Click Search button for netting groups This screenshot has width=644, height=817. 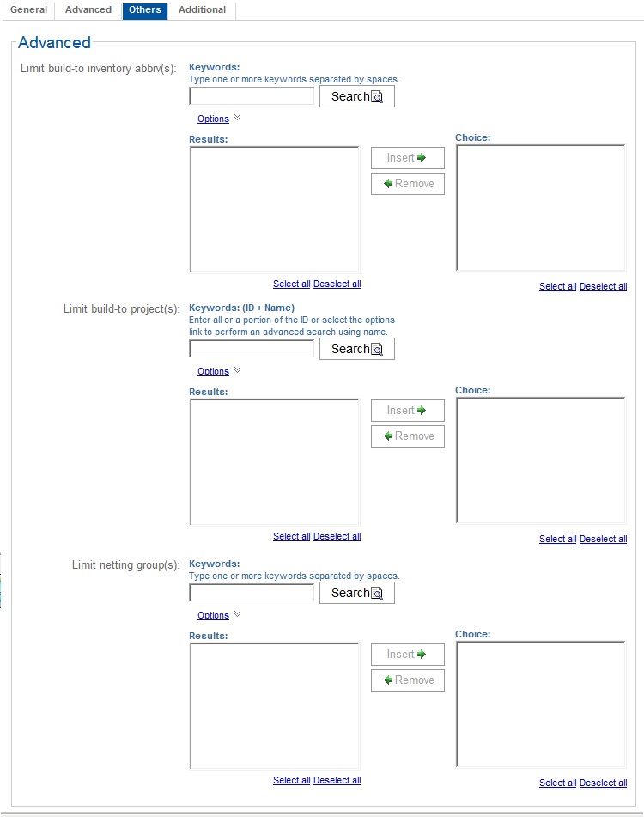coord(356,593)
